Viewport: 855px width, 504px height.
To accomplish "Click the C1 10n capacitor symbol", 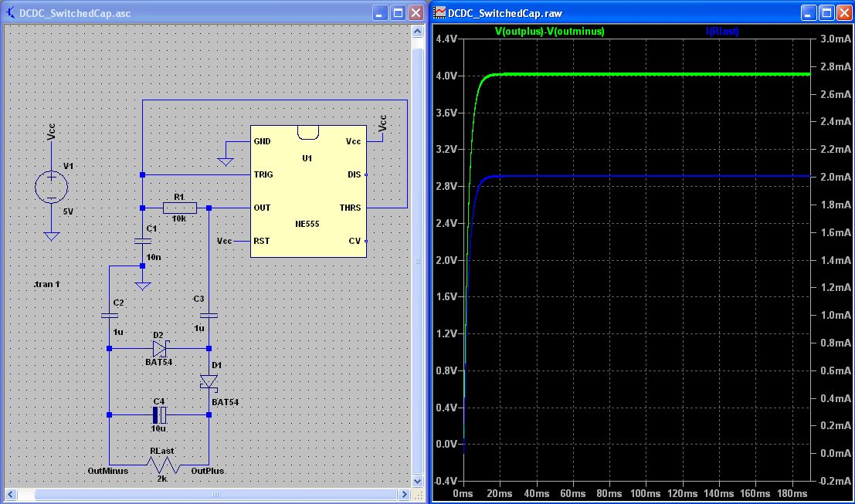I will 142,241.
